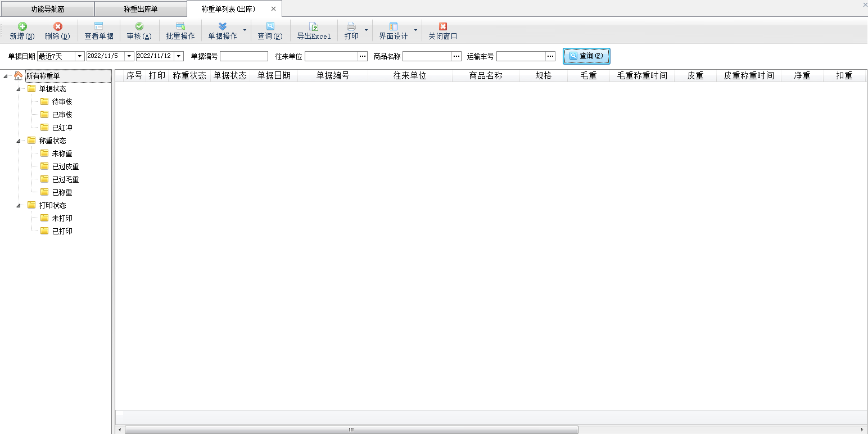Click the 删除 (D) delete icon

[57, 27]
